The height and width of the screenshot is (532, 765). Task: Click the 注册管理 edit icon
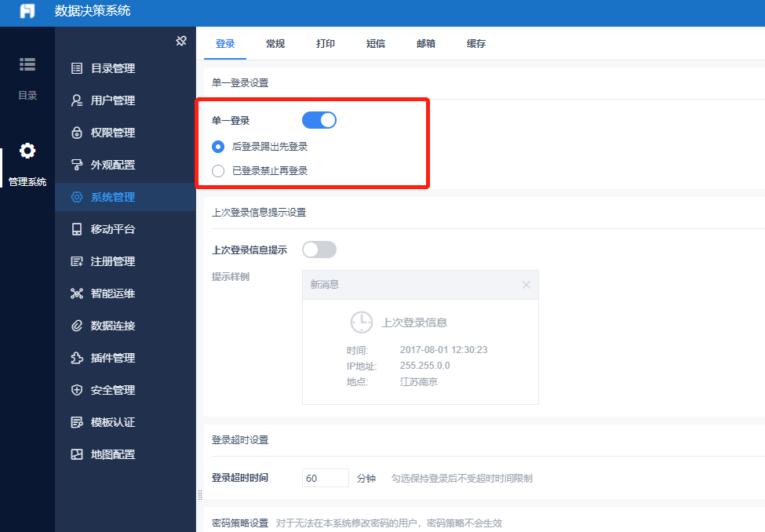(77, 261)
